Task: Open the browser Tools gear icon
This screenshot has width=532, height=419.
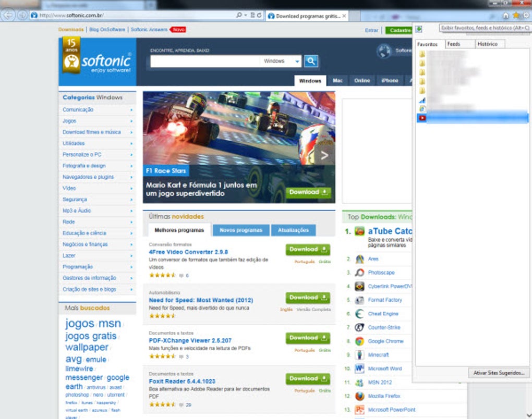Action: 526,15
